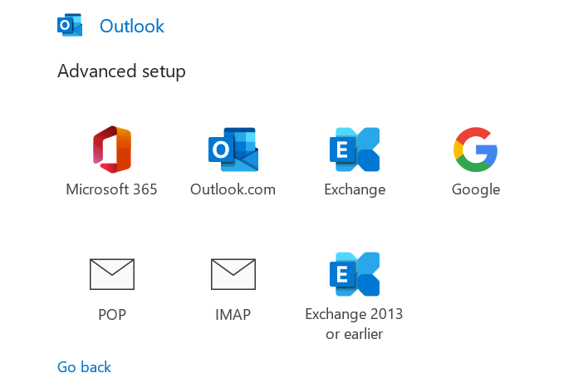
Task: Click the Microsoft 365 text label
Action: click(x=111, y=189)
